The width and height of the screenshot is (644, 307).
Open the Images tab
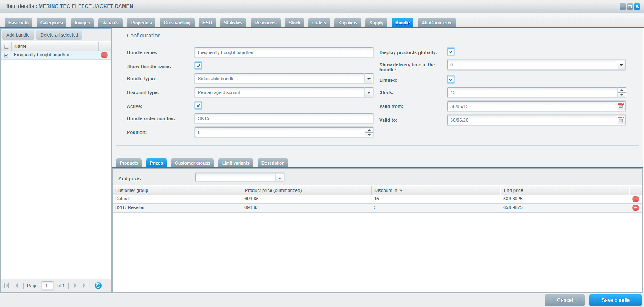(82, 23)
